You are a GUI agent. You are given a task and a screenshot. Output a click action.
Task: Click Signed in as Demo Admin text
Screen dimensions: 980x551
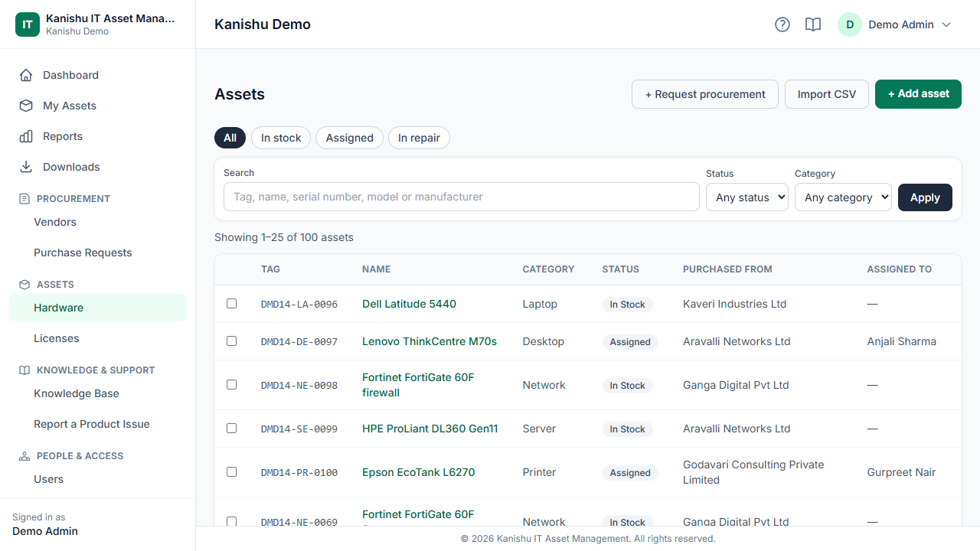[45, 524]
